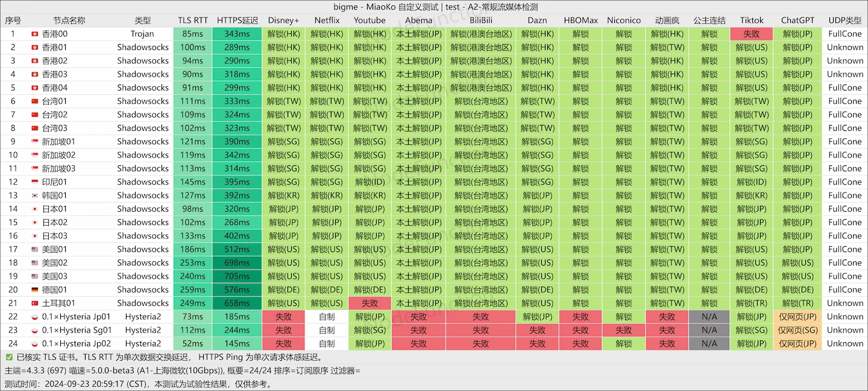Viewport: 868px width, 391px height.
Task: Click the Trojan type cell in row 1
Action: [142, 34]
